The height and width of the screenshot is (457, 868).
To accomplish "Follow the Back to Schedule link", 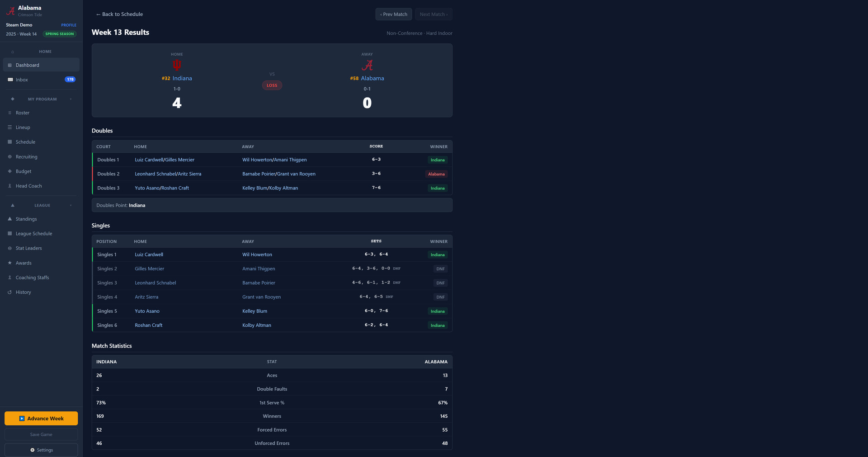I will coord(119,14).
